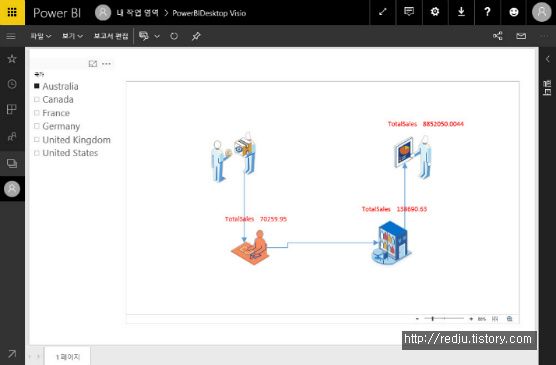Select the 1페이지 page tab
The height and width of the screenshot is (365, 556).
tap(67, 356)
